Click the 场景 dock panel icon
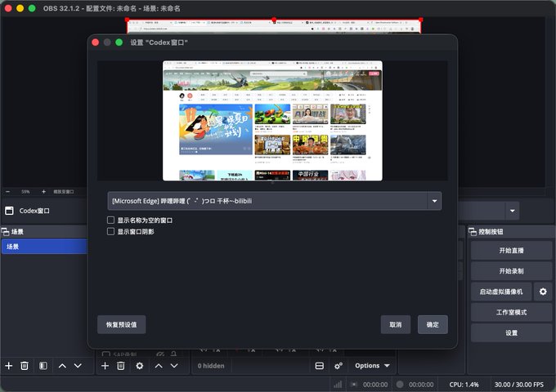The height and width of the screenshot is (392, 556). [6, 232]
